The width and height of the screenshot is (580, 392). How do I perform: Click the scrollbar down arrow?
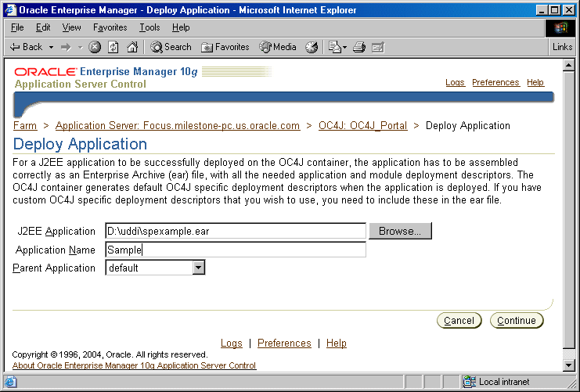point(568,365)
